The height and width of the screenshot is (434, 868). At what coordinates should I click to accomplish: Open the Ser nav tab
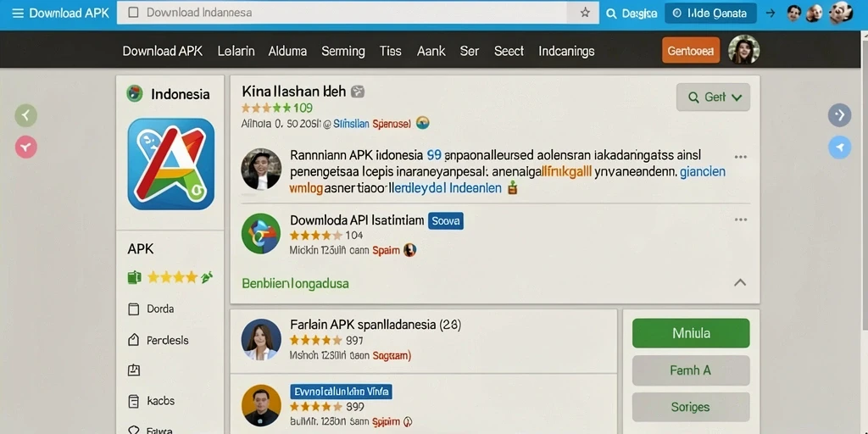click(x=470, y=51)
